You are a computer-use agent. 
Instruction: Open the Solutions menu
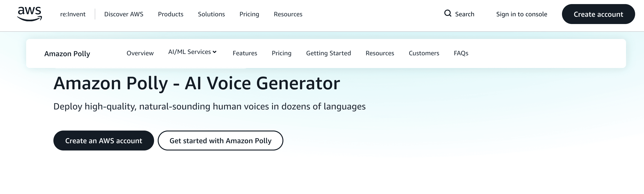tap(211, 14)
